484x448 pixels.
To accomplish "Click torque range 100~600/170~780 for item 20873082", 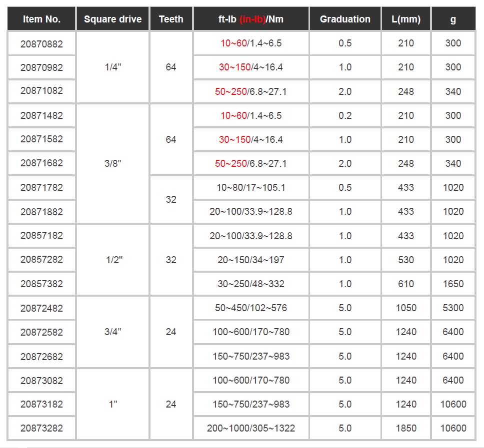I will [x=251, y=380].
